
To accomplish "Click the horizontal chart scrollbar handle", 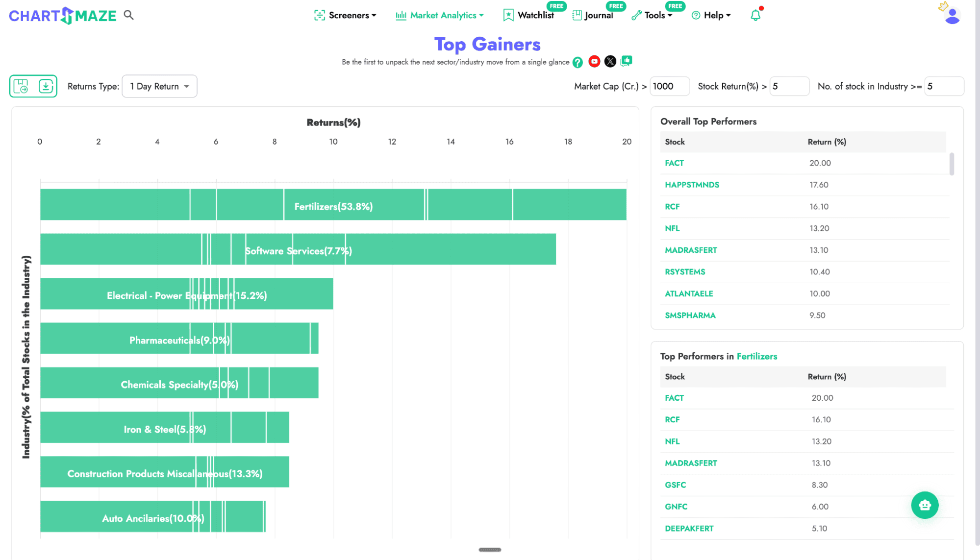I will coord(490,550).
